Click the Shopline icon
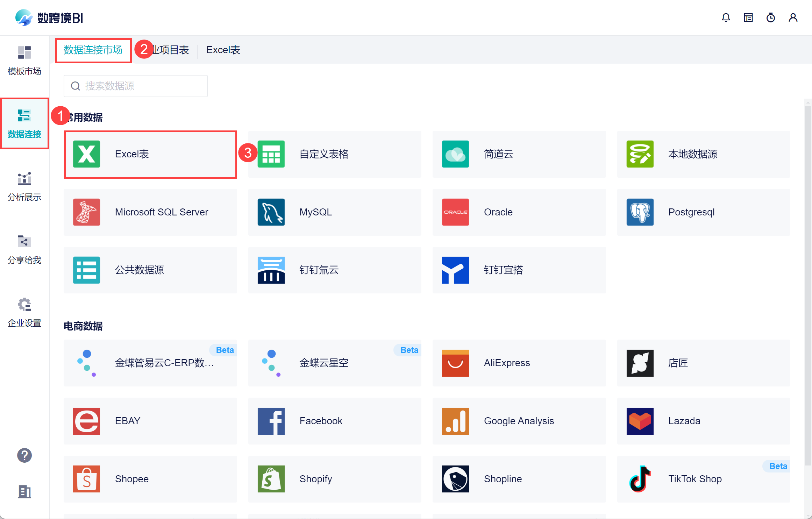The image size is (812, 519). point(455,479)
